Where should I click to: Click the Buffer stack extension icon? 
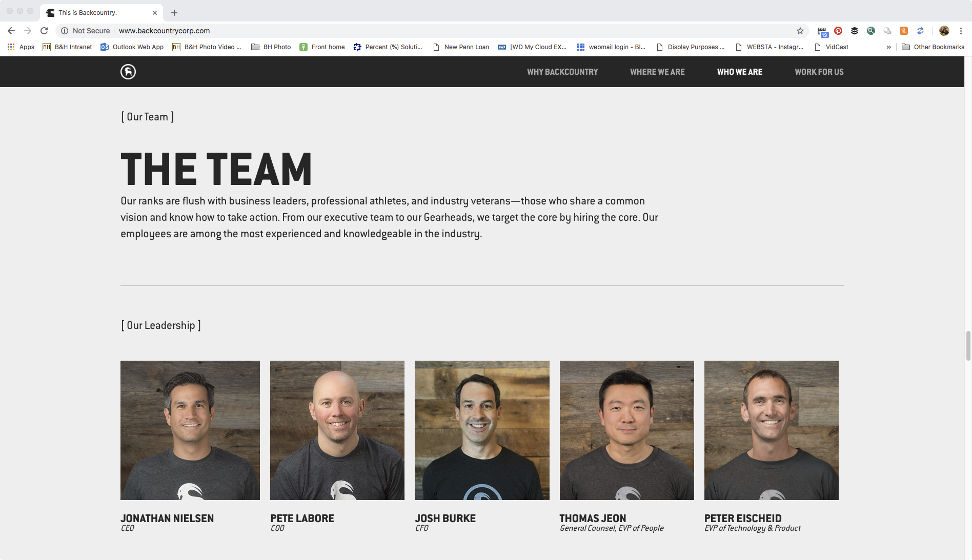click(x=855, y=31)
